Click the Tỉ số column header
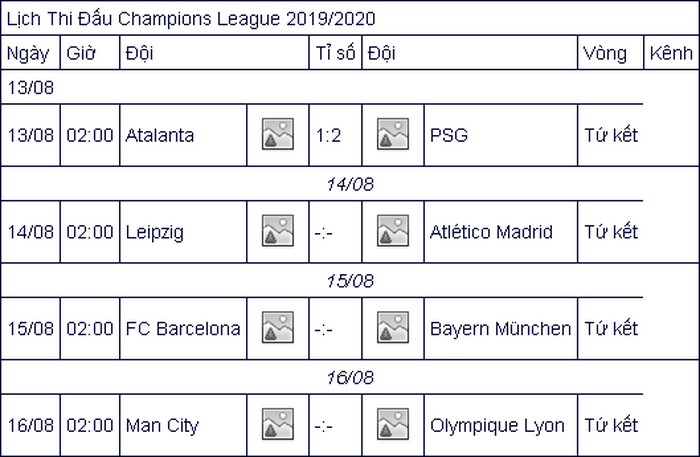 coord(335,53)
